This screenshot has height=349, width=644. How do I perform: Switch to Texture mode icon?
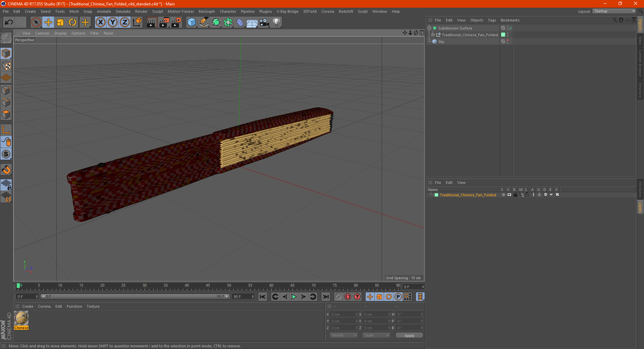coord(6,66)
